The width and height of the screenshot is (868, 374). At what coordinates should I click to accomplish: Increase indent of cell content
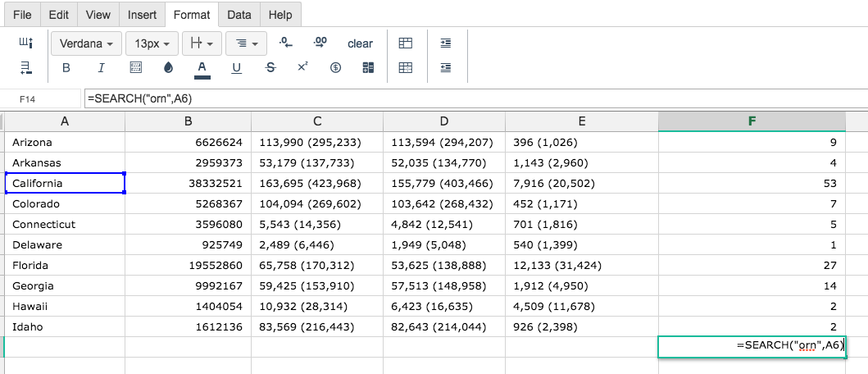(446, 43)
